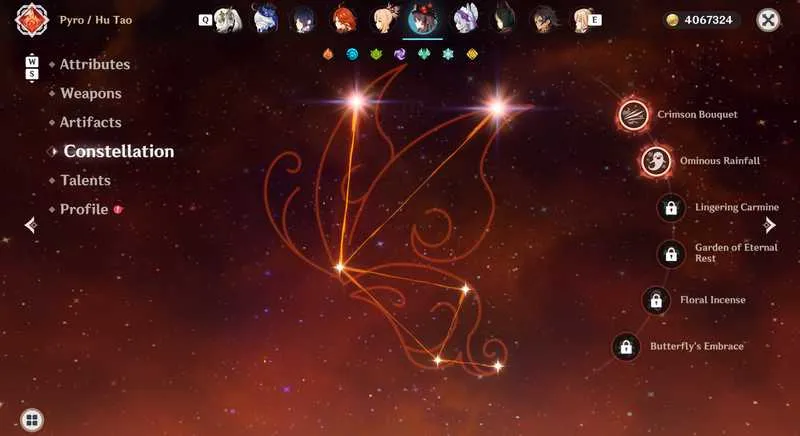Select the blue-haired character portrait

click(266, 19)
